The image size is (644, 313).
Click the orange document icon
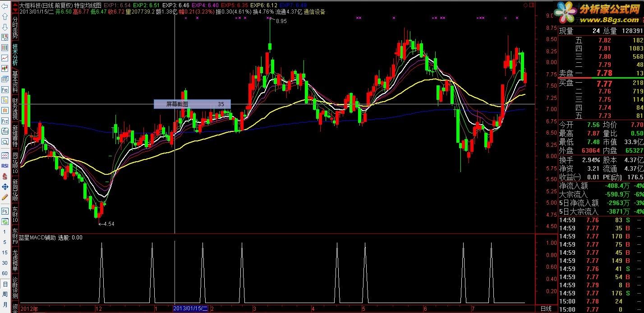(x=5, y=110)
